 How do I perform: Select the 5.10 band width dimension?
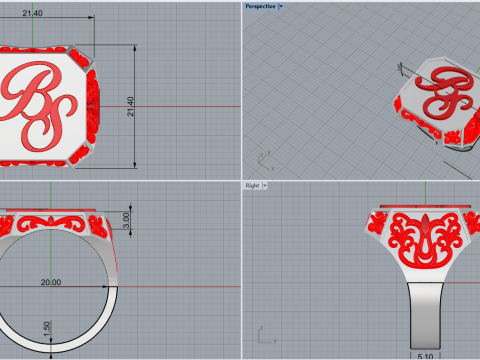click(x=425, y=356)
